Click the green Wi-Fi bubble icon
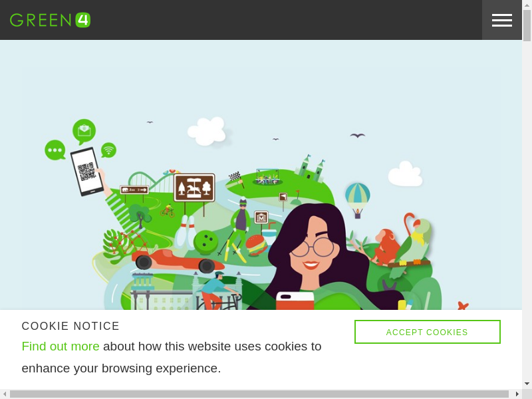The image size is (532, 399). tap(108, 150)
